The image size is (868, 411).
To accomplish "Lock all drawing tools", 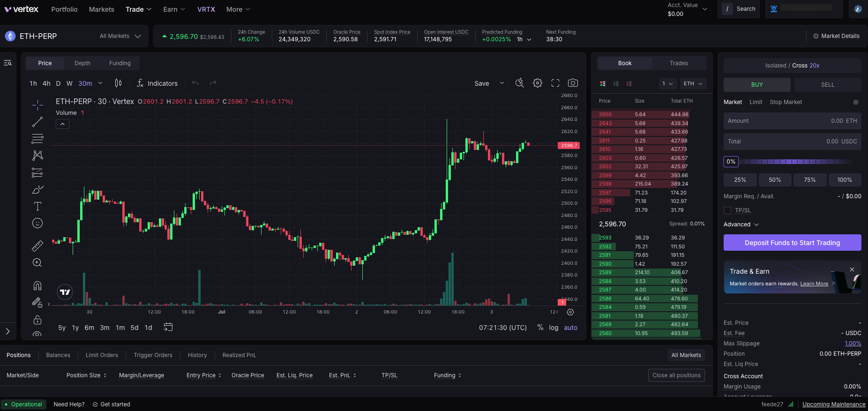I will point(37,320).
